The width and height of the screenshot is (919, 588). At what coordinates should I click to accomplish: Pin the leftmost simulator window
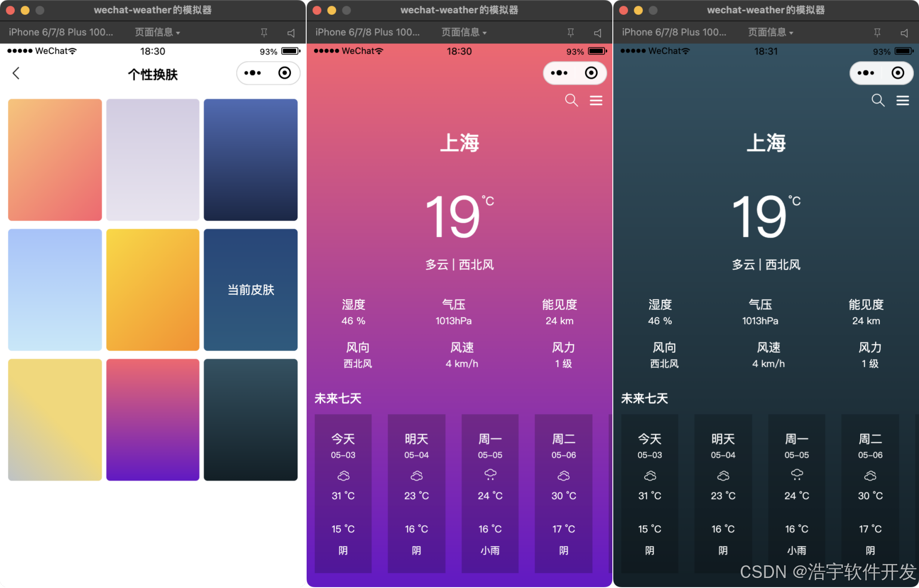(264, 33)
